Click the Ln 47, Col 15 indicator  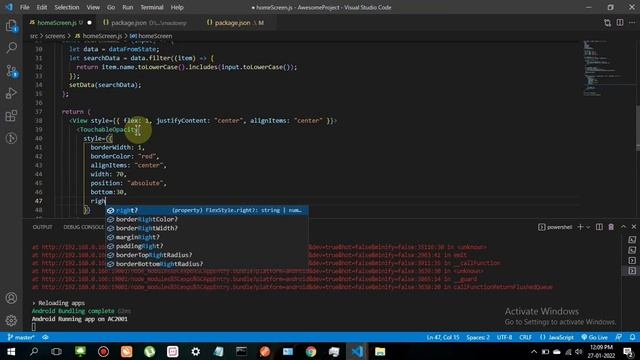coord(443,337)
